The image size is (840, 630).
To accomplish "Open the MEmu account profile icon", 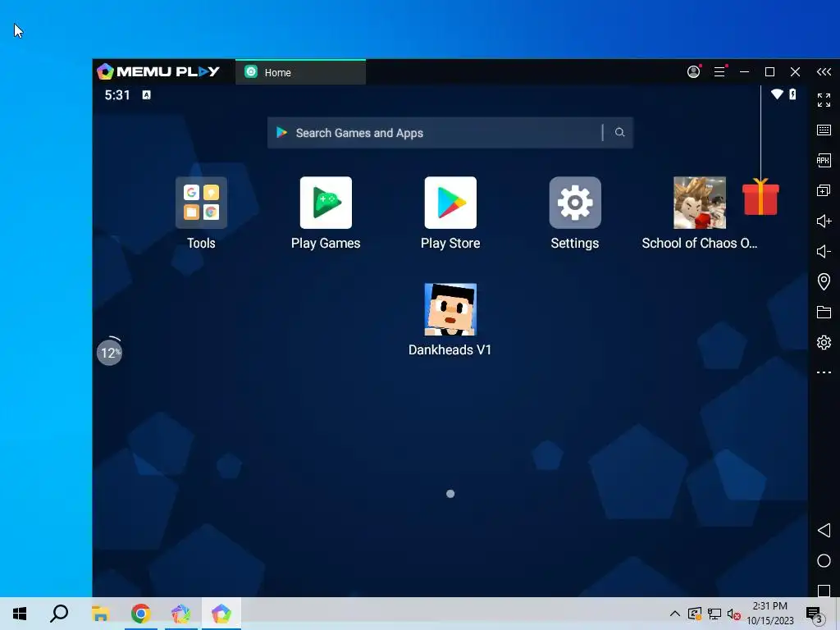I will pyautogui.click(x=694, y=72).
